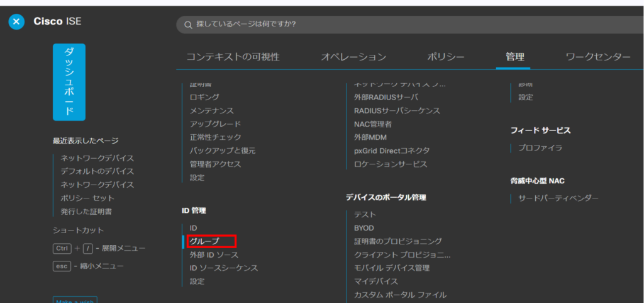The image size is (644, 303).
Task: Open プロファイラ under フィード サービス
Action: tap(540, 147)
